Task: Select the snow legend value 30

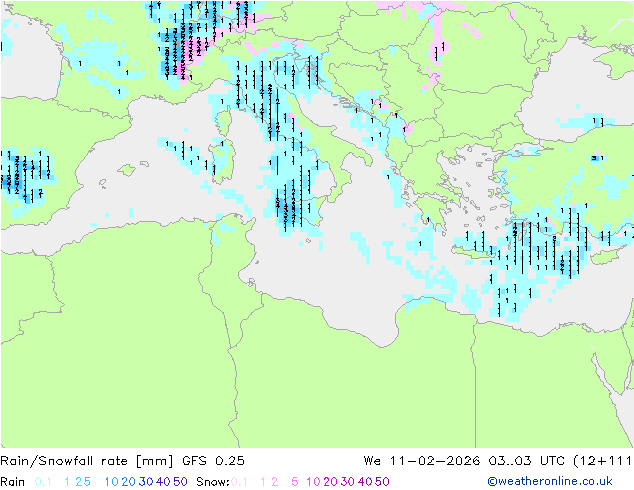Action: click(348, 482)
